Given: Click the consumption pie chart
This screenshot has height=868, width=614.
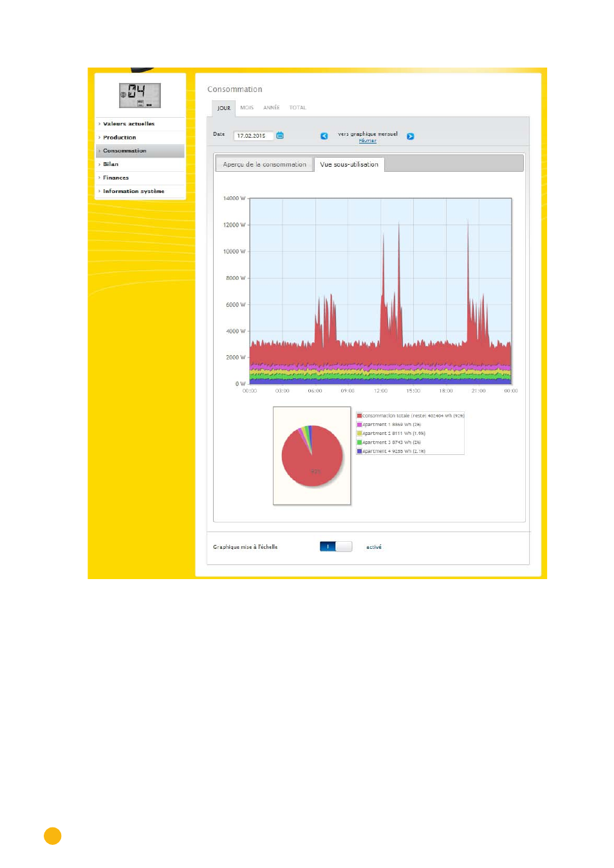Looking at the screenshot, I should [312, 456].
